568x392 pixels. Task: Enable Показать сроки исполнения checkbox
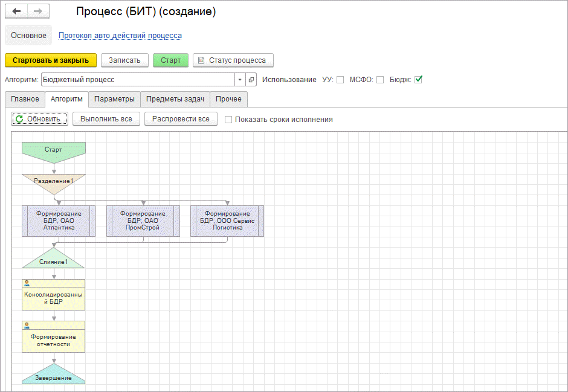tap(228, 120)
